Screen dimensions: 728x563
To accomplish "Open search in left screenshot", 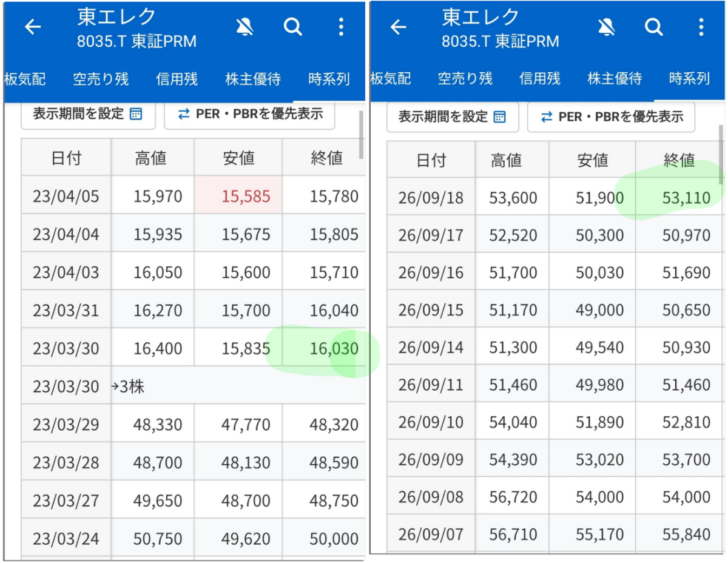I will (x=293, y=27).
